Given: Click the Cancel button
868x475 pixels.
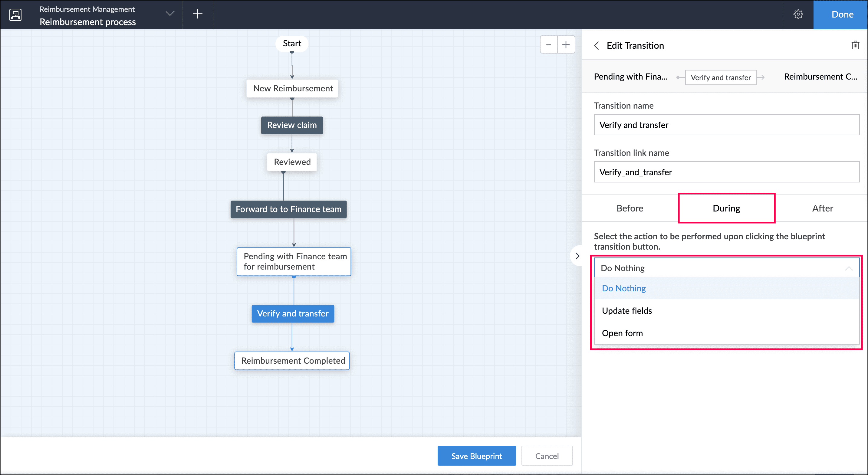Looking at the screenshot, I should pyautogui.click(x=547, y=456).
